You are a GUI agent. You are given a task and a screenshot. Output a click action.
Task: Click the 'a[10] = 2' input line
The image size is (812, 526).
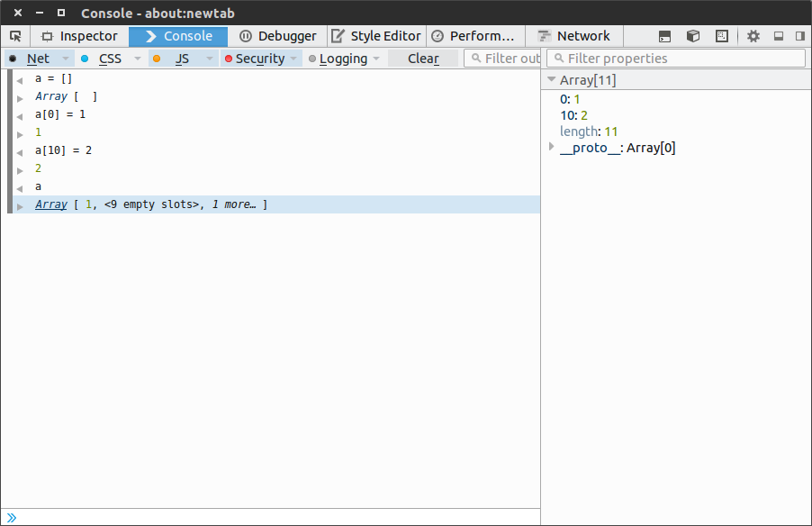pos(64,150)
